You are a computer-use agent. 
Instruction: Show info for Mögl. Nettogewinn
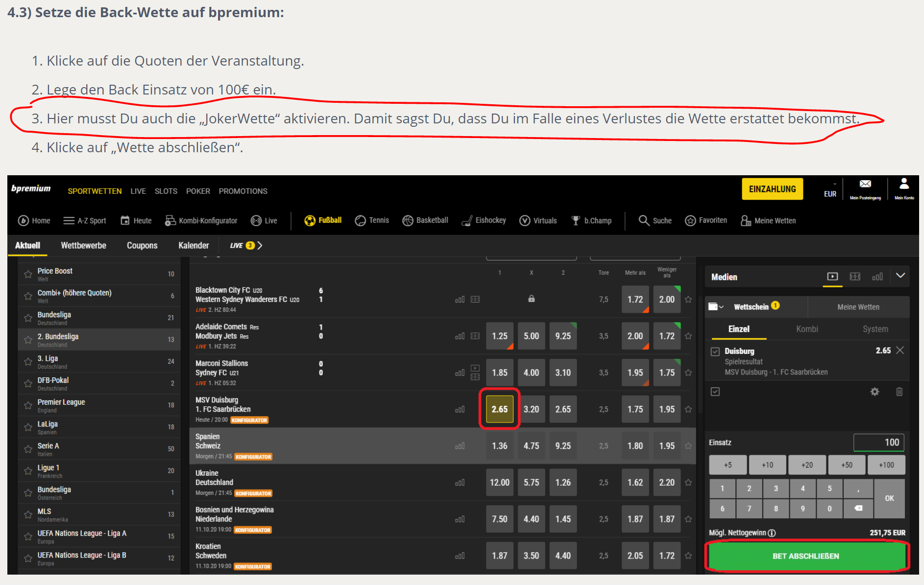coord(772,533)
